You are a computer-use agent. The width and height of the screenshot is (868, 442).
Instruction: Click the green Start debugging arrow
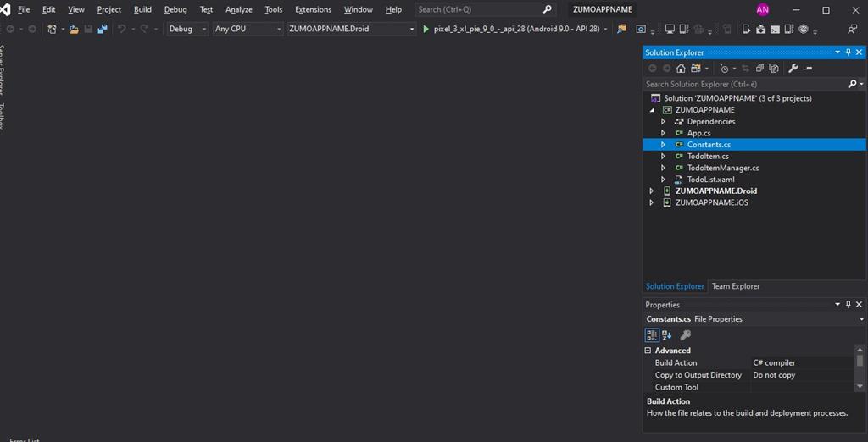[426, 29]
